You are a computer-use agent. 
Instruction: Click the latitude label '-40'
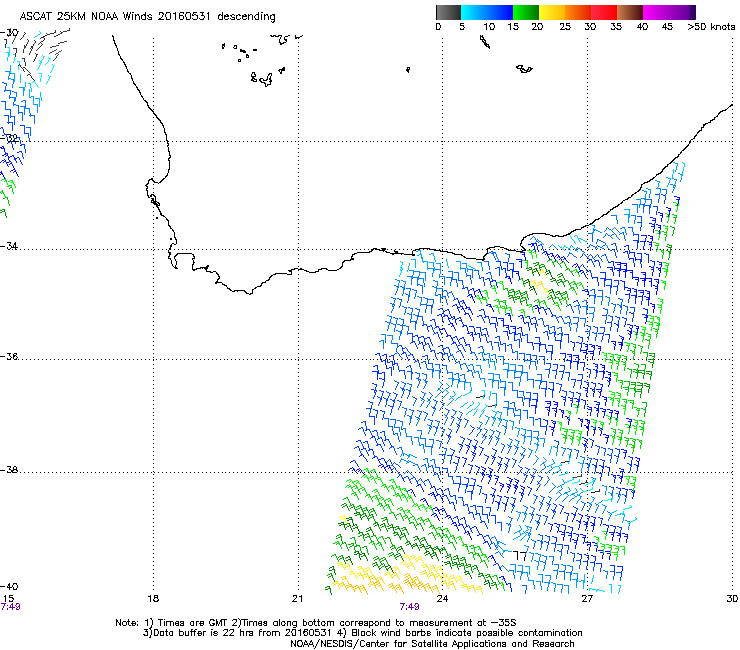click(9, 586)
